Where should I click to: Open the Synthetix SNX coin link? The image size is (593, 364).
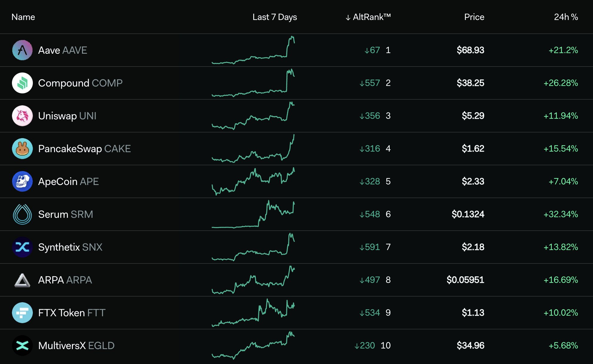[x=70, y=247]
